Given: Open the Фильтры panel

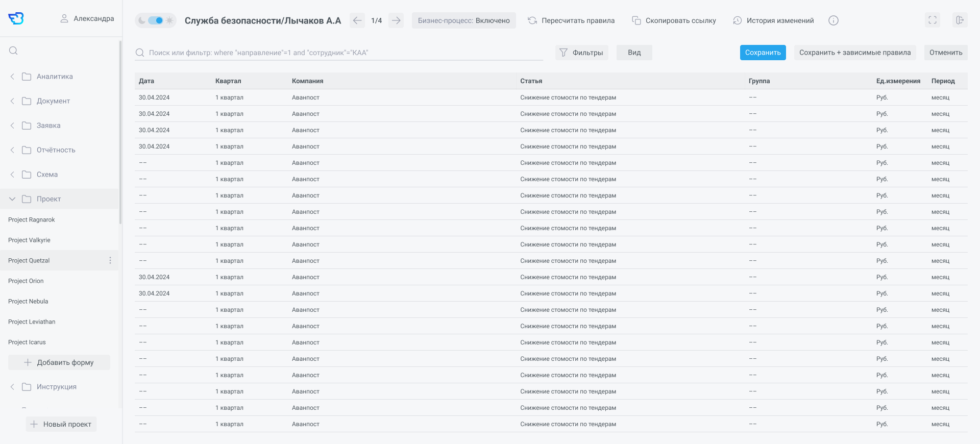Looking at the screenshot, I should pyautogui.click(x=582, y=53).
